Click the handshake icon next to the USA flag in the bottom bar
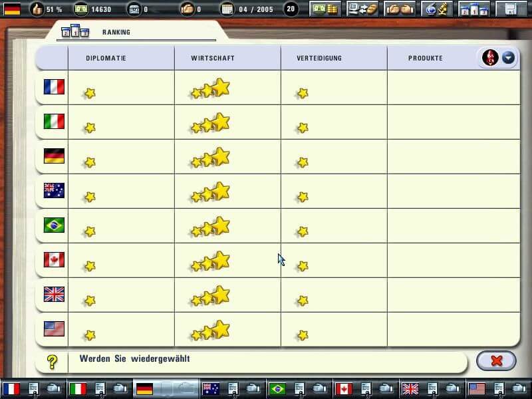 (x=519, y=388)
